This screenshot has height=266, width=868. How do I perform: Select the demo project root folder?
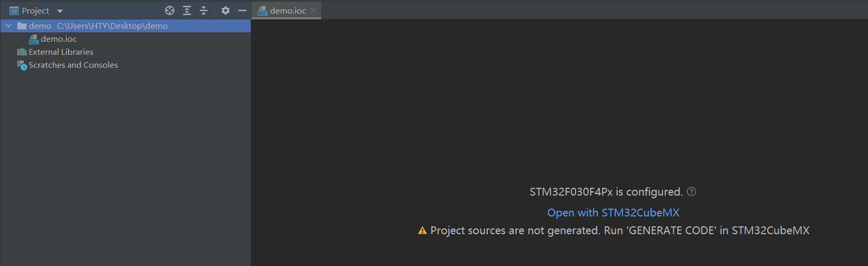pos(40,26)
